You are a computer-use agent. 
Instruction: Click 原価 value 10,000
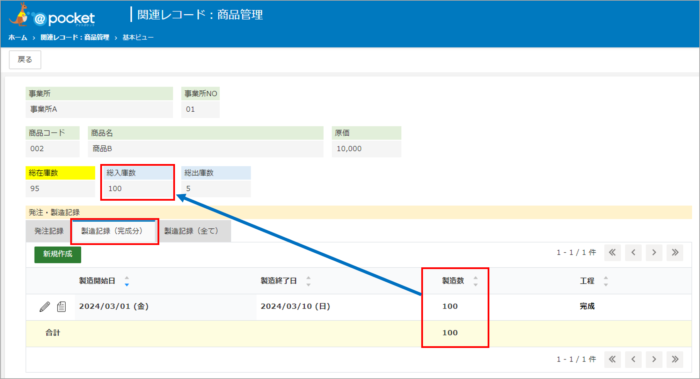(367, 149)
